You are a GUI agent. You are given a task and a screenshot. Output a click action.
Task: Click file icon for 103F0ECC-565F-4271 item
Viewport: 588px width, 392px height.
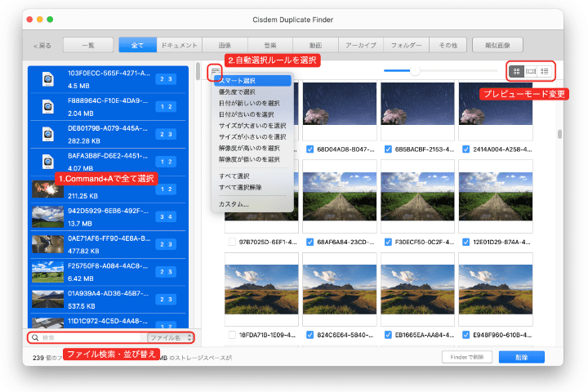pos(48,78)
